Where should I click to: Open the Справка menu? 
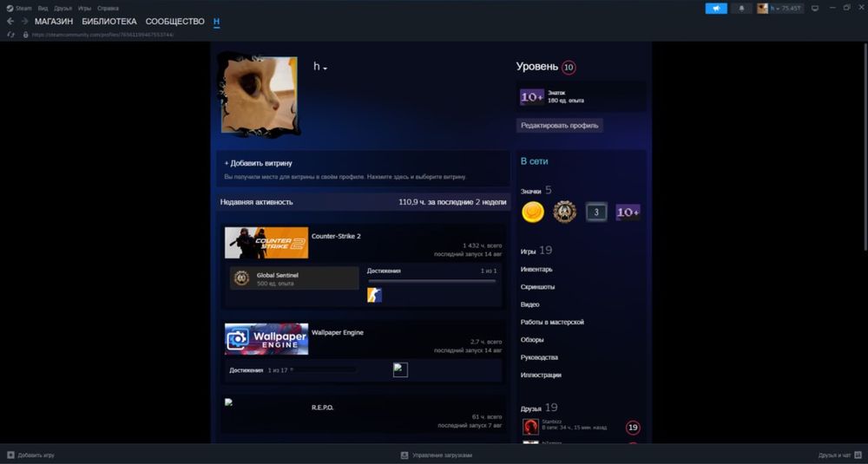108,9
